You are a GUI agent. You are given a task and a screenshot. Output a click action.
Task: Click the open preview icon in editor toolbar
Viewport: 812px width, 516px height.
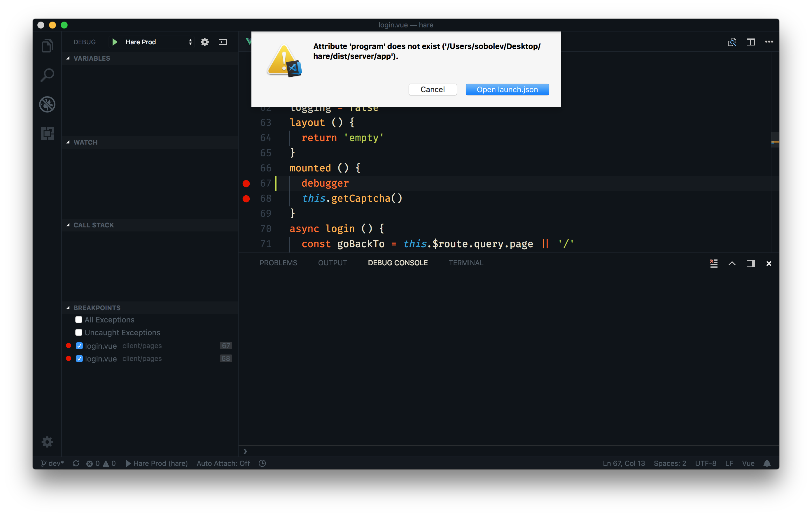click(x=732, y=42)
